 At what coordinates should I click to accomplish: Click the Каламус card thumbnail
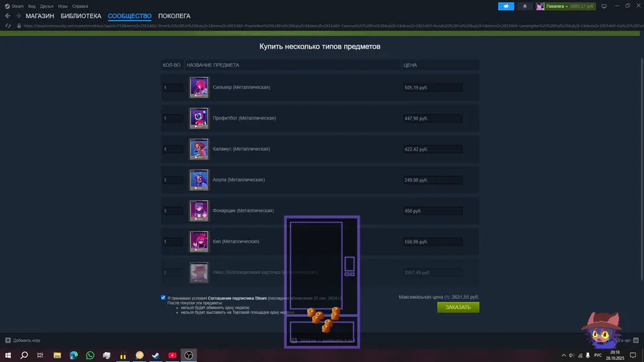pyautogui.click(x=199, y=149)
